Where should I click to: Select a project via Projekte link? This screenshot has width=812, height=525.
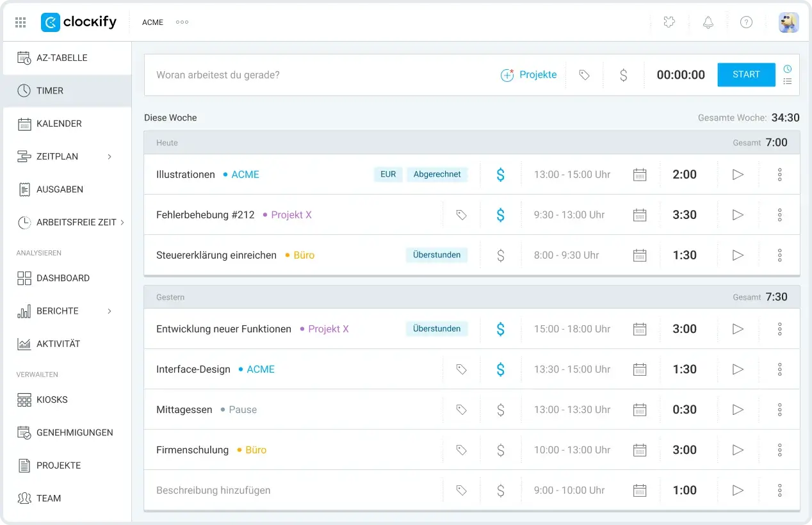pos(528,75)
